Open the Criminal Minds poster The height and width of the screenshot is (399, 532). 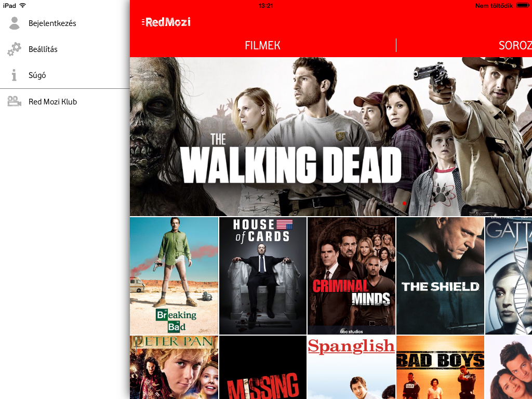352,275
